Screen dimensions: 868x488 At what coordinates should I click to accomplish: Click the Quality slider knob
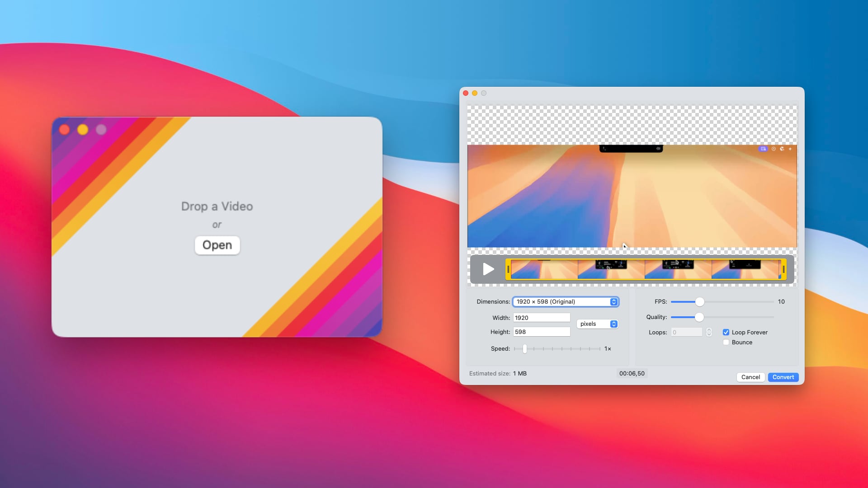(x=699, y=317)
